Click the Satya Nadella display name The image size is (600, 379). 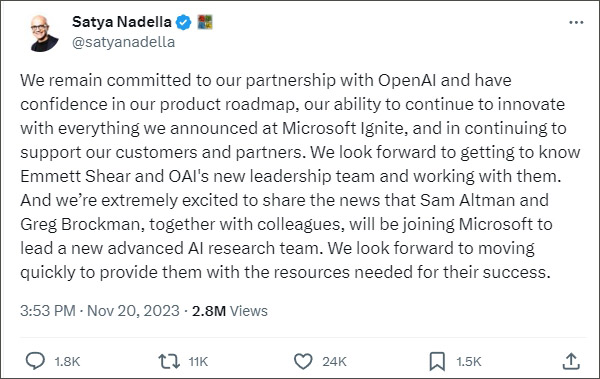(x=122, y=22)
